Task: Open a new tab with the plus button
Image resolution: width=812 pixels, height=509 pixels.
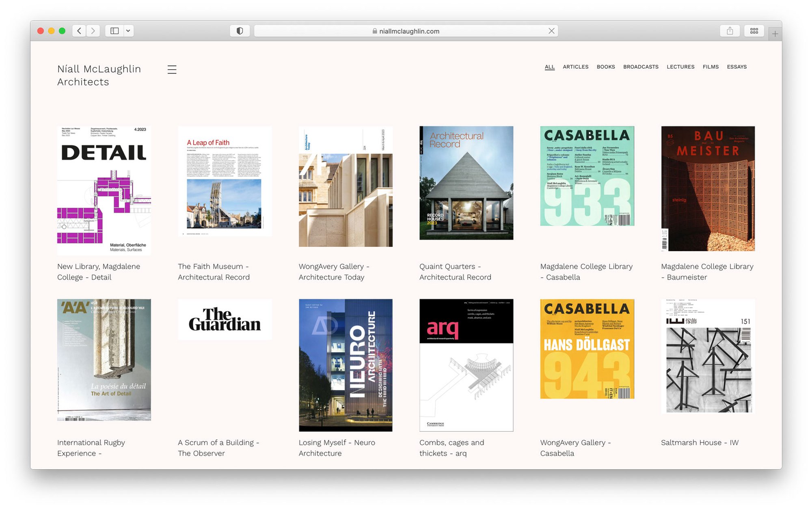Action: click(x=775, y=34)
